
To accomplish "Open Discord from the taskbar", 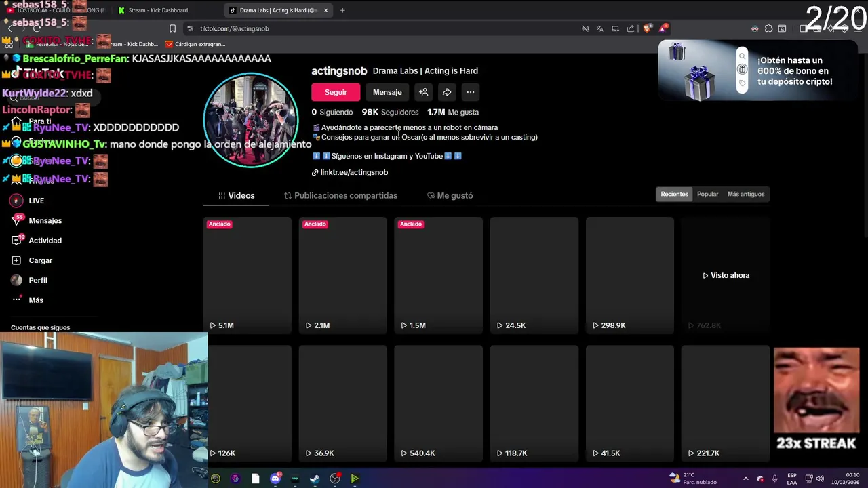I will (x=275, y=479).
